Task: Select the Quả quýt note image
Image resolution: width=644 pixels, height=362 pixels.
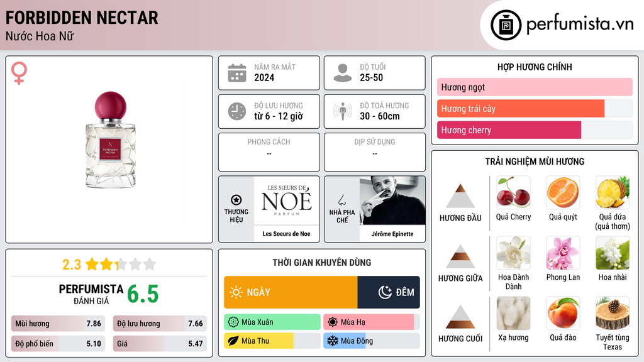Action: pyautogui.click(x=563, y=192)
